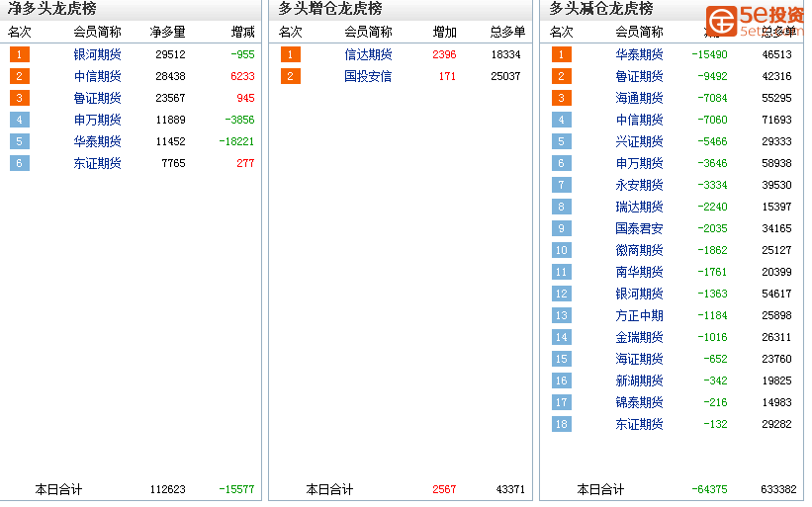This screenshot has height=507, width=812.
Task: Click rank badge 15 beside 海证期货
Action: coord(562,359)
